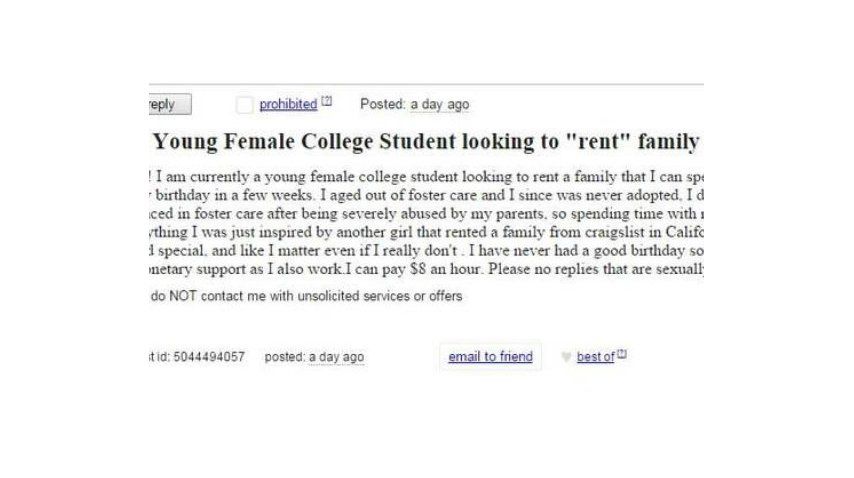Viewport: 854px width, 478px height.
Task: Click the top 'Posted: a day ago' timestamp
Action: click(x=414, y=105)
